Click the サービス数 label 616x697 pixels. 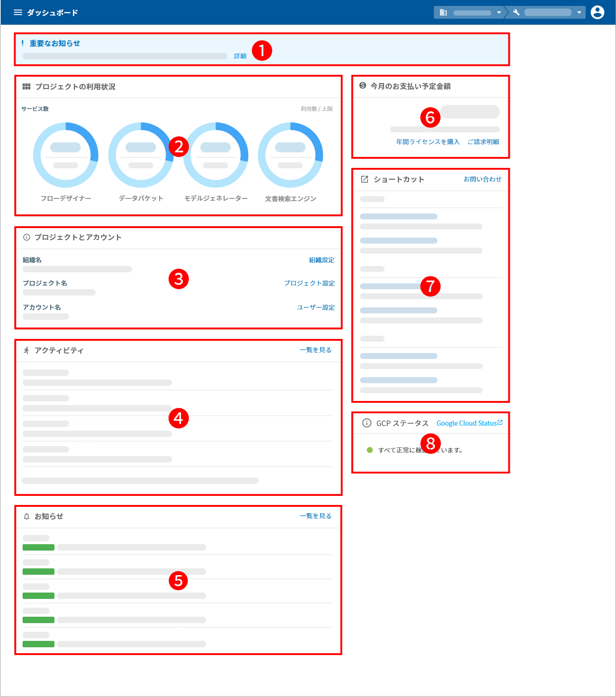click(x=35, y=109)
